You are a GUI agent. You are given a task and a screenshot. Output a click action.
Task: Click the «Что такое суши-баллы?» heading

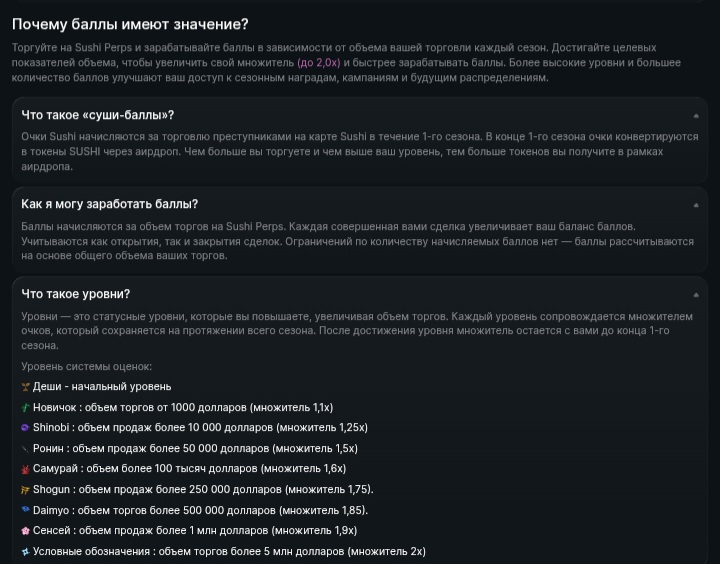[x=98, y=115]
